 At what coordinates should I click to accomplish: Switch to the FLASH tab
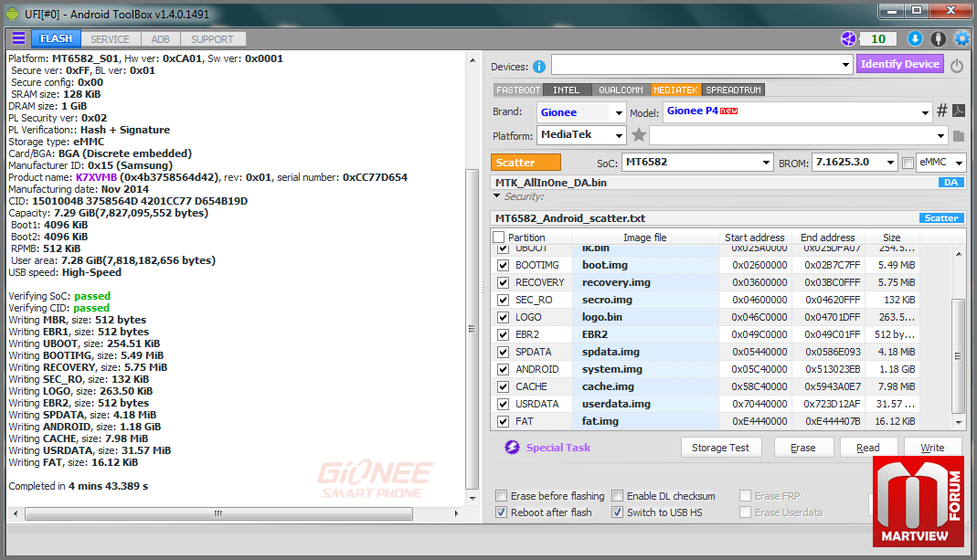click(56, 38)
